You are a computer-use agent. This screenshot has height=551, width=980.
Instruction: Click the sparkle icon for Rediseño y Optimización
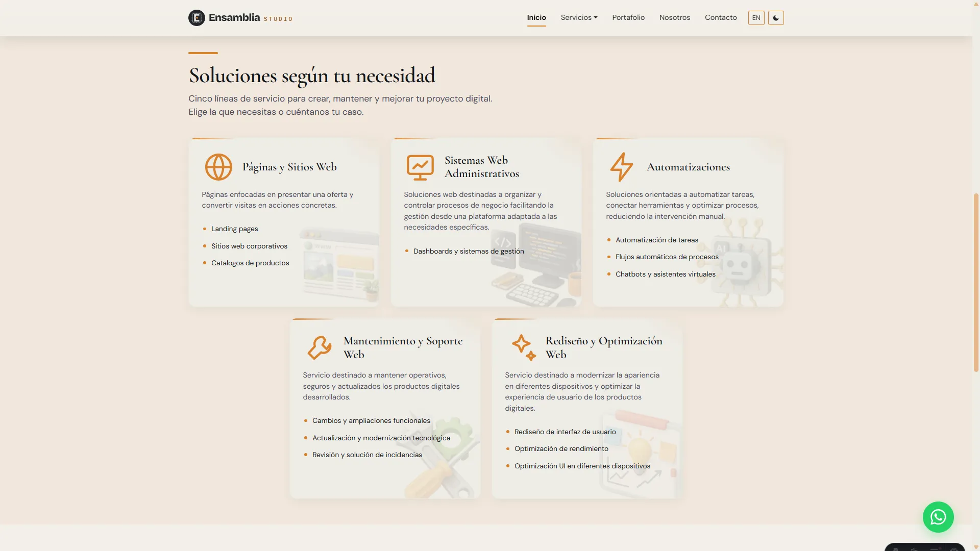(x=524, y=347)
